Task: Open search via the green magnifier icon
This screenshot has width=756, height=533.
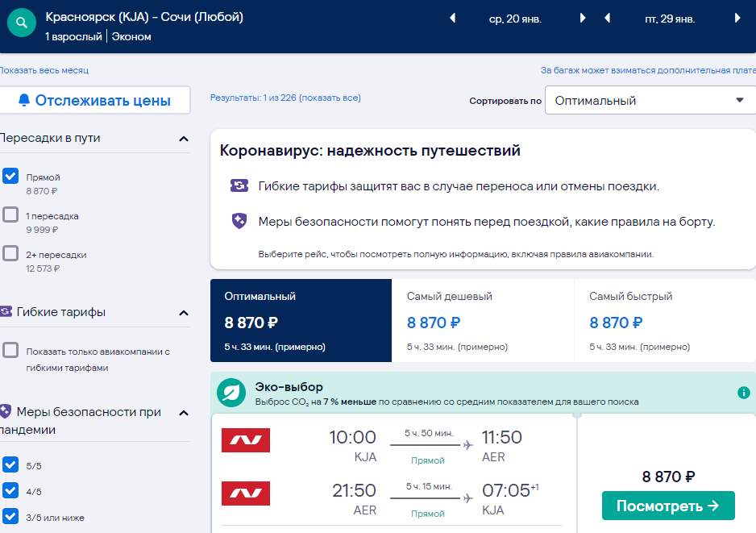Action: click(22, 23)
